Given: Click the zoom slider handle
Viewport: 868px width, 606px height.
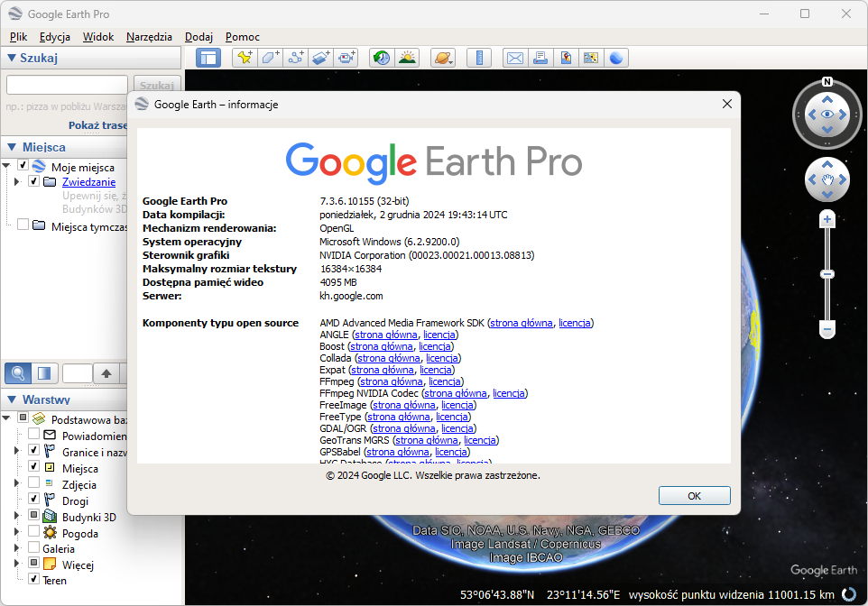Looking at the screenshot, I should click(x=827, y=274).
